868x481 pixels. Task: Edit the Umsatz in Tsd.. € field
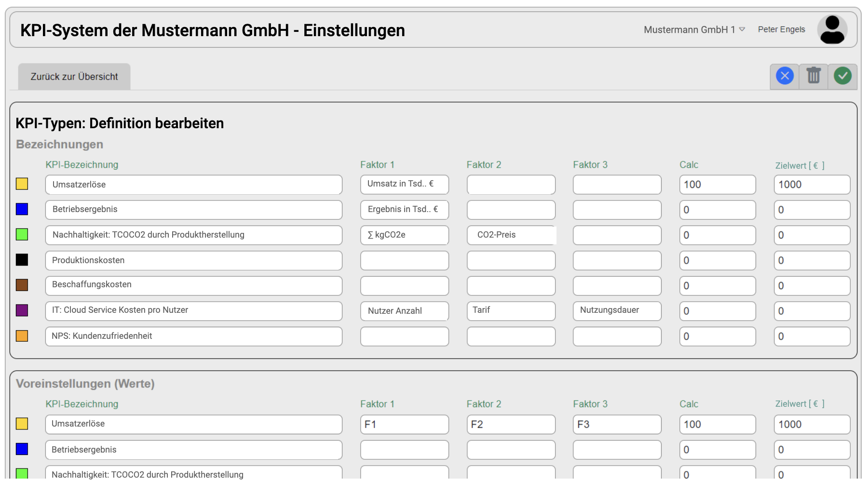coord(404,185)
